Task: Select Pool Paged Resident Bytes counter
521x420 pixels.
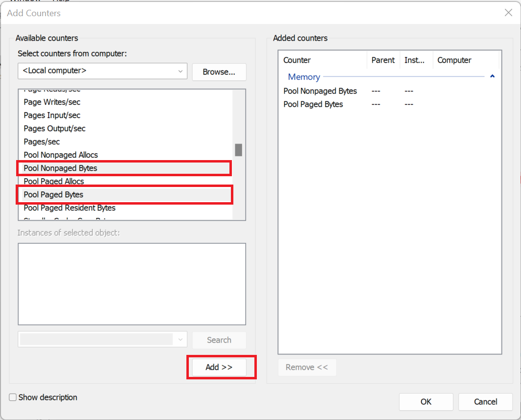Action: tap(70, 208)
